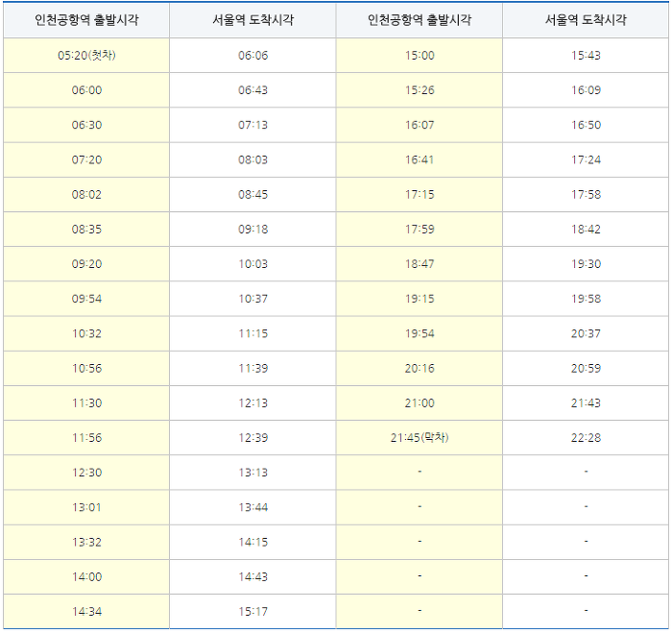
Task: Click departure time 13:01
Action: point(86,507)
